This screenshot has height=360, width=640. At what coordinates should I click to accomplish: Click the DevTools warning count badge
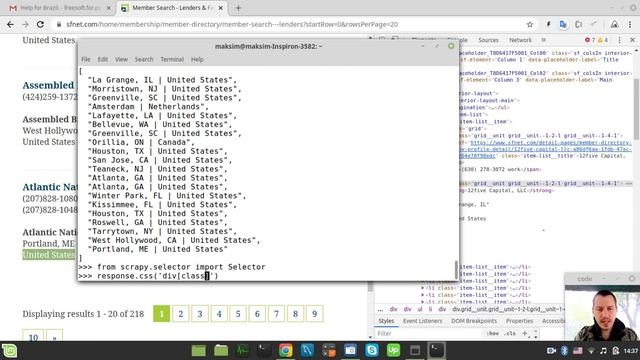(x=603, y=40)
